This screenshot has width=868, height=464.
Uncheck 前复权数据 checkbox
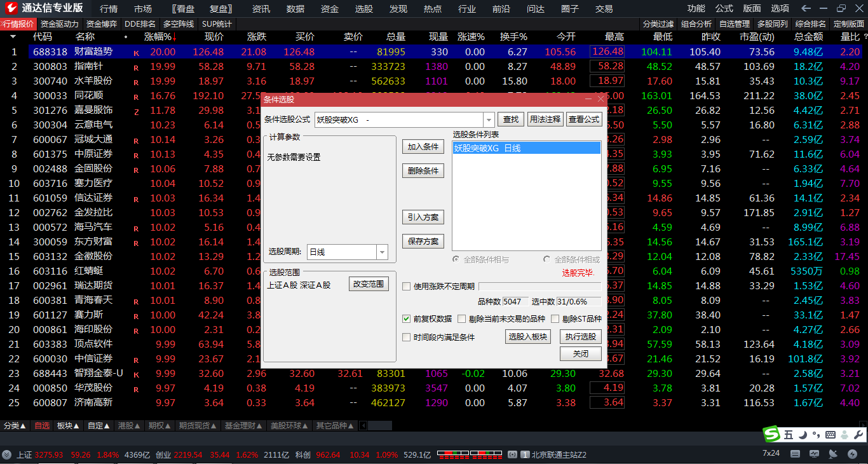click(x=407, y=319)
